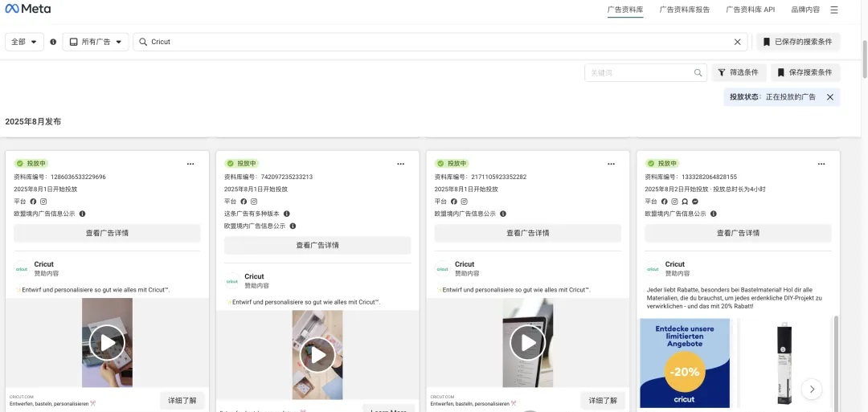The width and height of the screenshot is (868, 412).
Task: Click Cricut avatar on ad 1286036533229696
Action: [22, 269]
